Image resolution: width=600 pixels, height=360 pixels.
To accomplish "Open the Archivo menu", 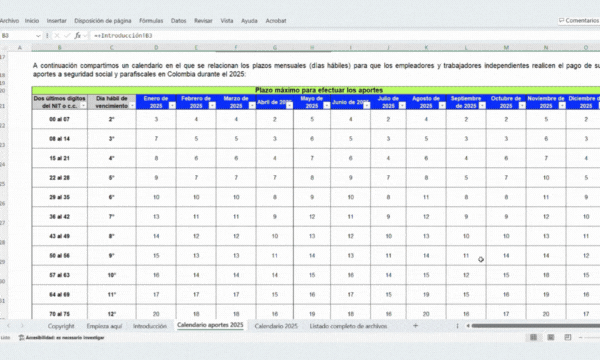I will click(x=9, y=21).
